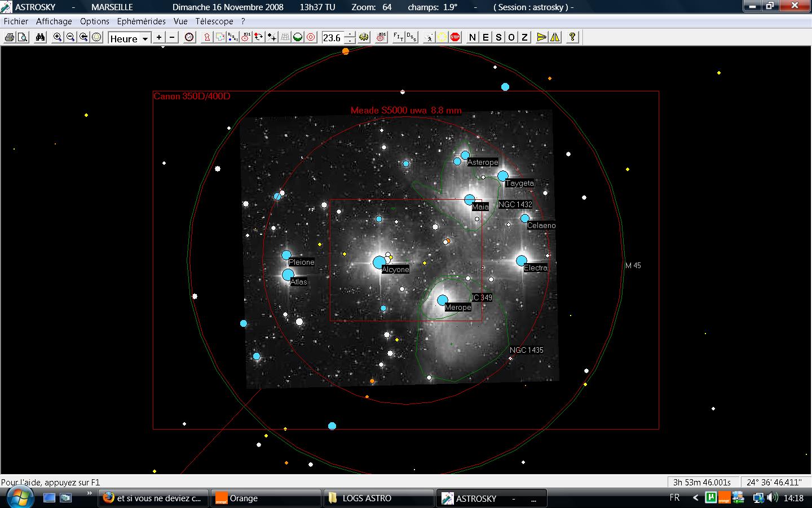Increase the 23.6 value with up arrow

(350, 34)
